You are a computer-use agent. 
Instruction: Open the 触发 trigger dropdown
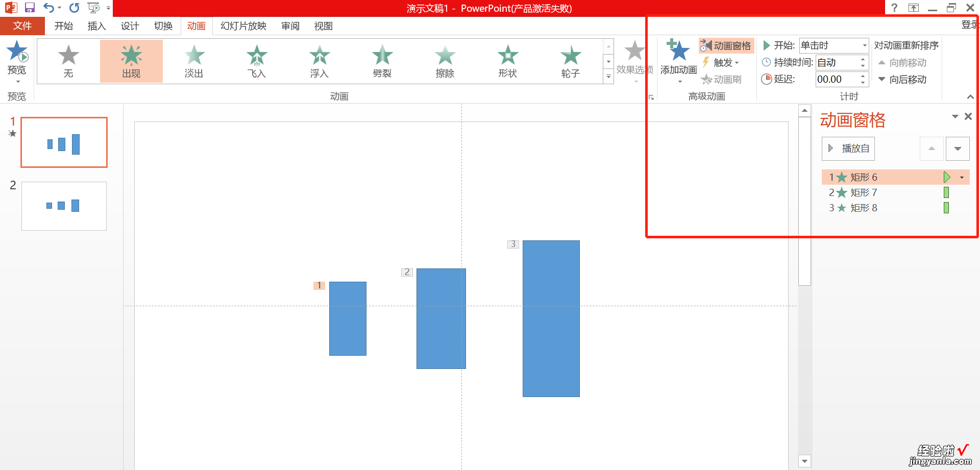[720, 62]
